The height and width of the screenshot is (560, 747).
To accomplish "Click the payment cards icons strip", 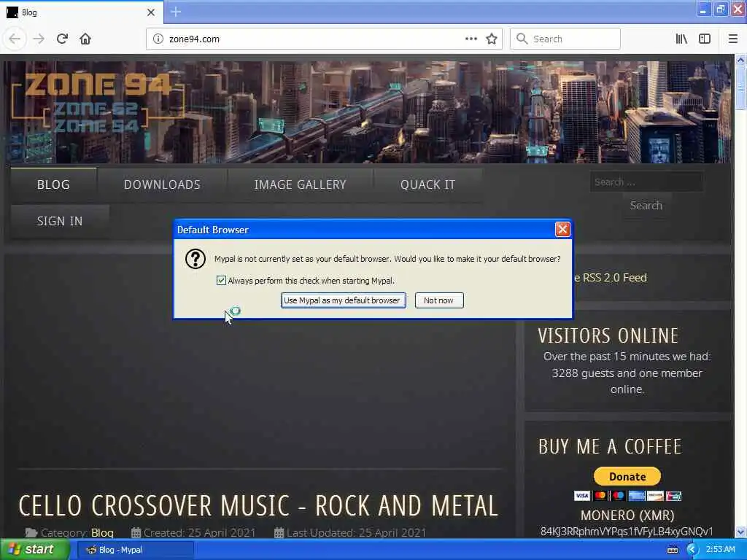I will click(x=627, y=496).
